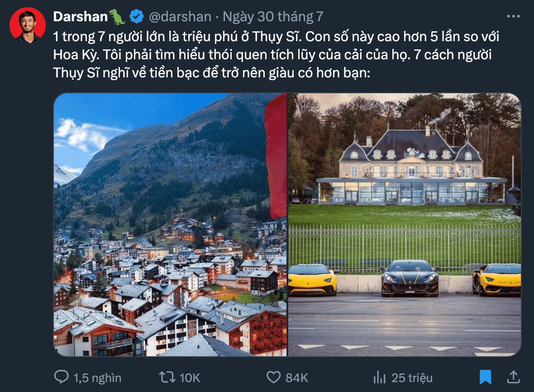Click the tweet text about Thụy Sĩ

pyautogui.click(x=276, y=55)
